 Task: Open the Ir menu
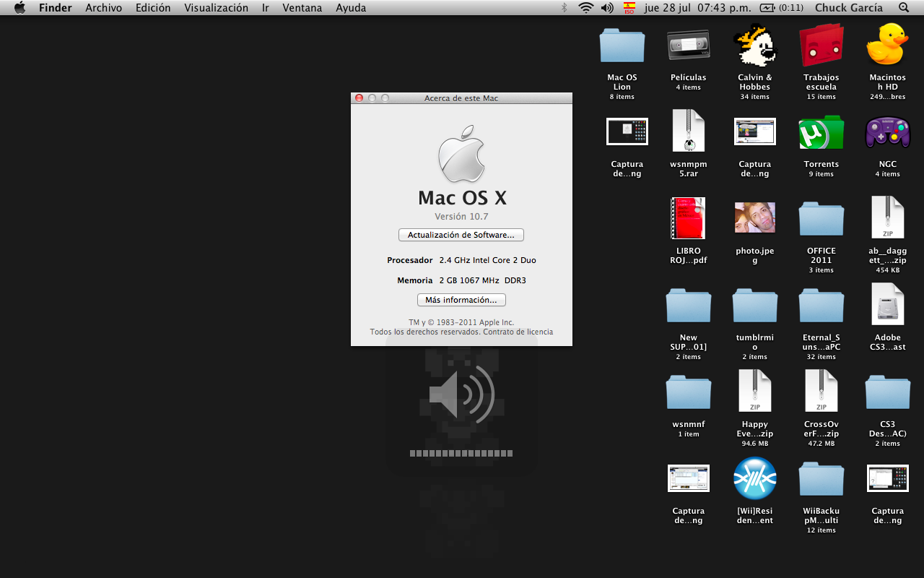(x=266, y=8)
